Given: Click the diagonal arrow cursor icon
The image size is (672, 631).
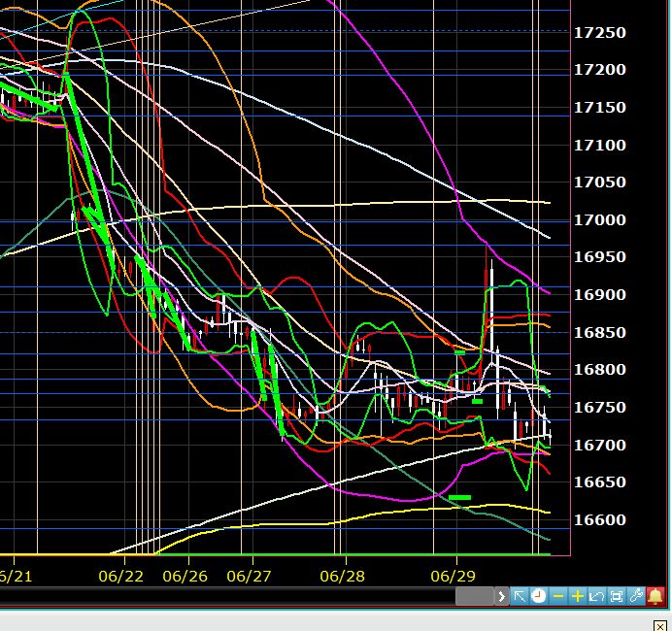Looking at the screenshot, I should point(520,596).
